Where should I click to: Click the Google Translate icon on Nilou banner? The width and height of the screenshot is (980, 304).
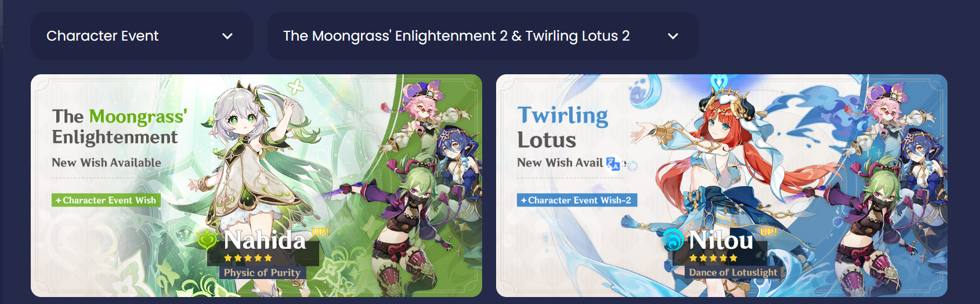pyautogui.click(x=613, y=164)
